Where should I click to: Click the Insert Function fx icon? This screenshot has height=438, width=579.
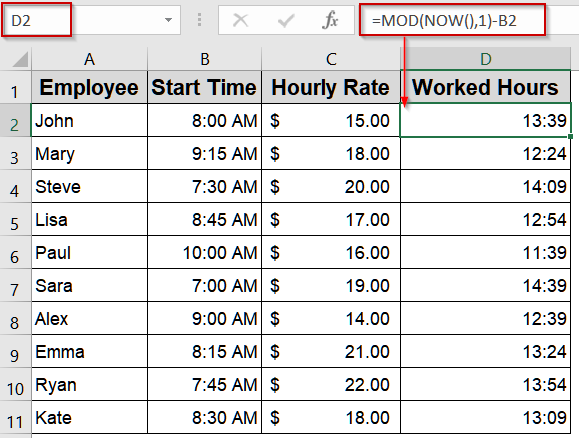330,20
